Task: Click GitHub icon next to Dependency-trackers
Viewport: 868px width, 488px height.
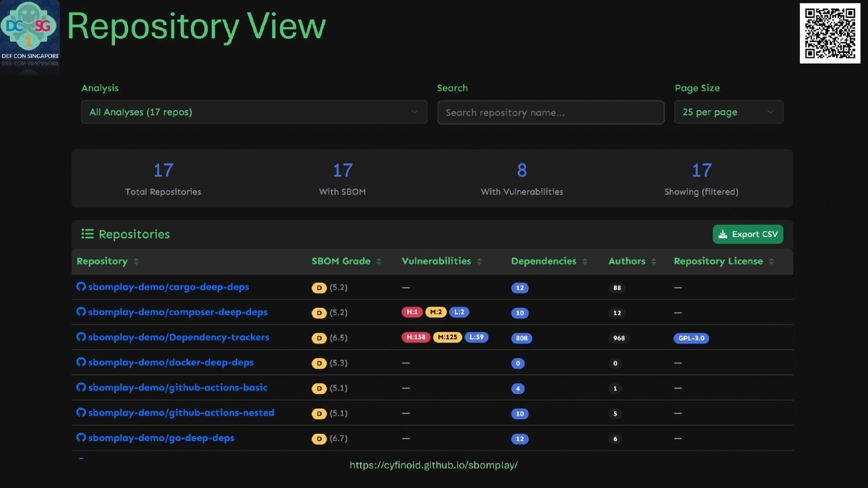Action: pos(81,338)
